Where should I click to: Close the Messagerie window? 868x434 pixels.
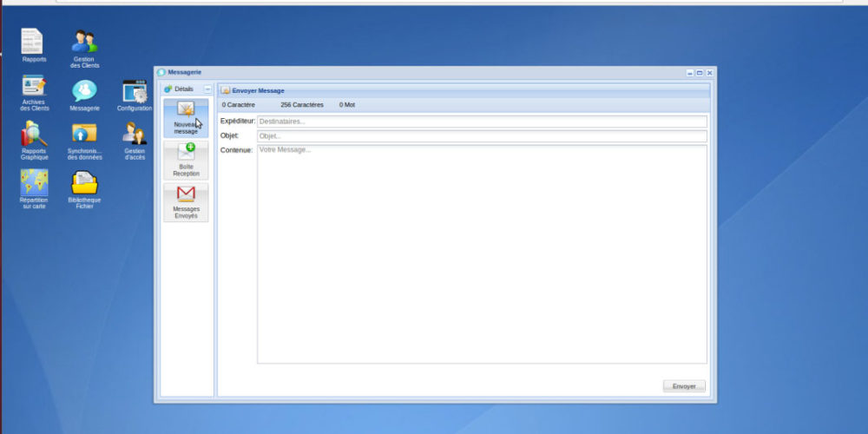(709, 73)
